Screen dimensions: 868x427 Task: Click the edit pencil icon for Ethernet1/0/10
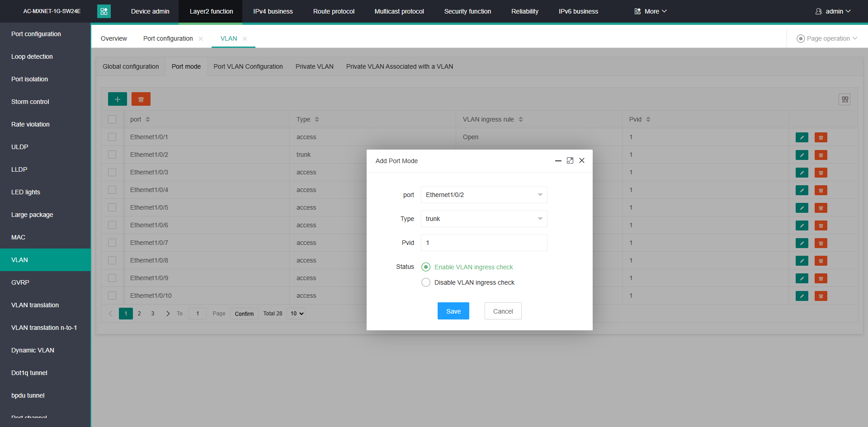pyautogui.click(x=802, y=296)
